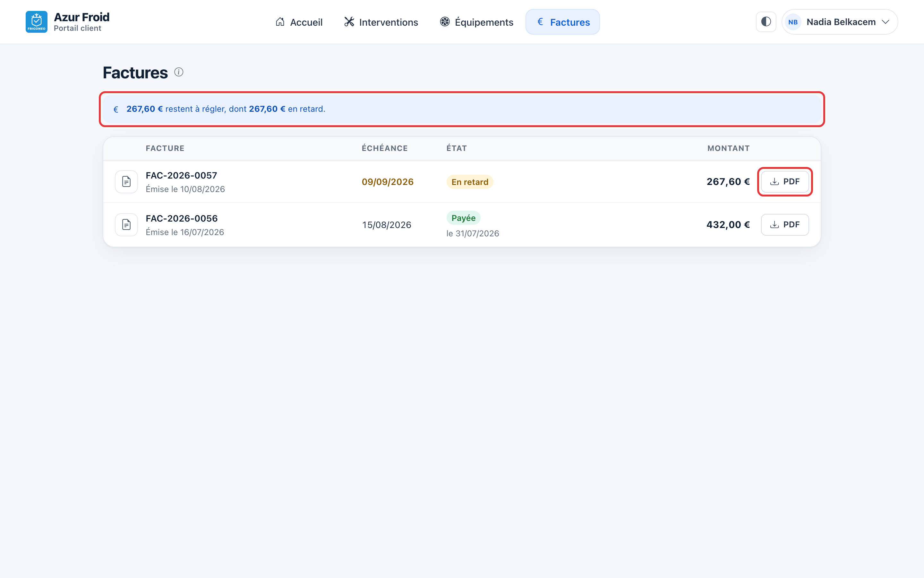Open the Nadia Belkacem user menu
The height and width of the screenshot is (578, 924).
[840, 22]
